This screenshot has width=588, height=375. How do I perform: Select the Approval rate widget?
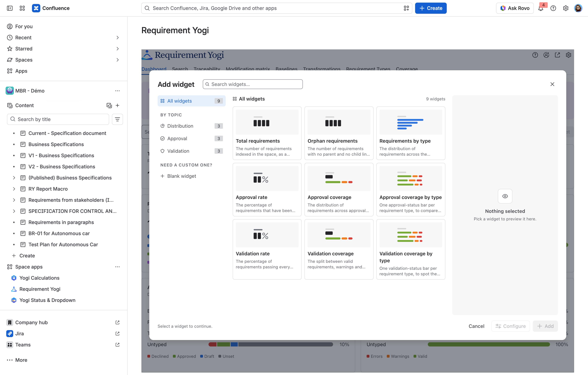[x=267, y=190]
